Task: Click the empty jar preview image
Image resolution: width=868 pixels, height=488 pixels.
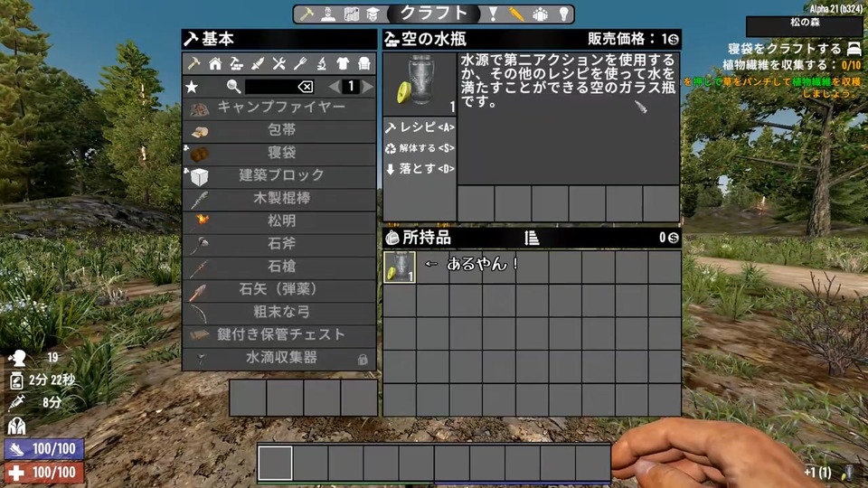Action: 419,83
